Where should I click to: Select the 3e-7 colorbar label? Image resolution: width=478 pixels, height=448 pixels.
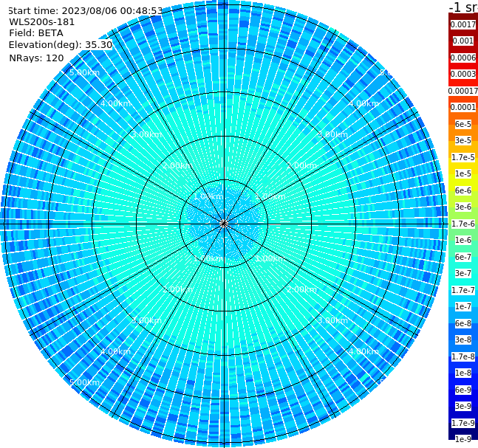pos(463,273)
